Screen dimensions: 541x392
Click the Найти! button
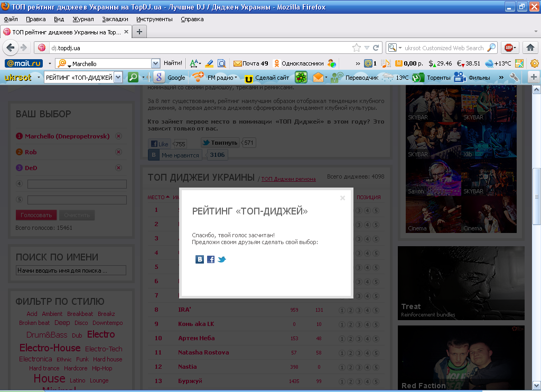(173, 63)
